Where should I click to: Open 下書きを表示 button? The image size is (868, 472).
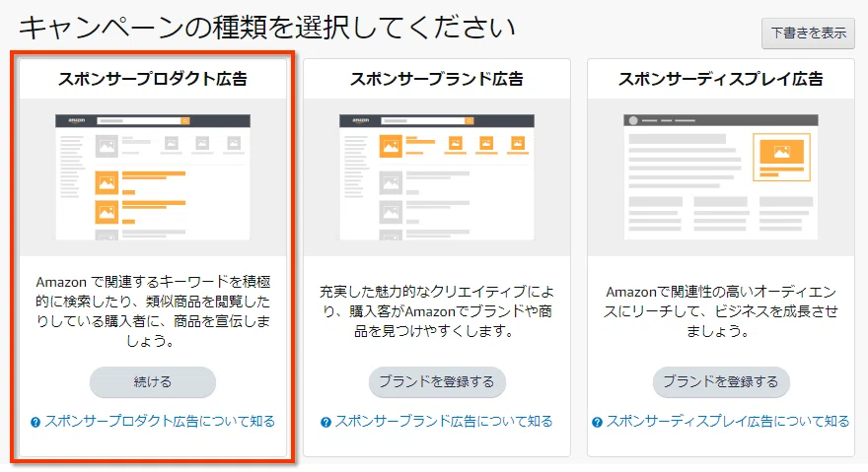click(x=808, y=34)
